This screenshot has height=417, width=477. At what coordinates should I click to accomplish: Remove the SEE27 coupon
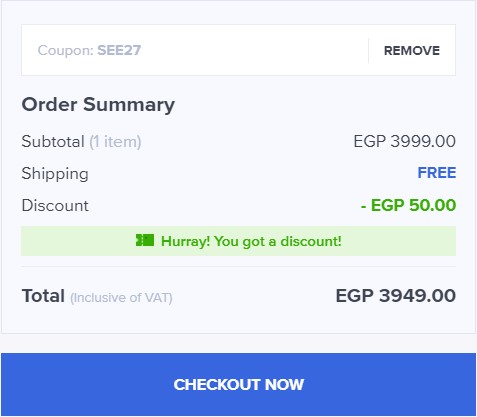click(412, 51)
